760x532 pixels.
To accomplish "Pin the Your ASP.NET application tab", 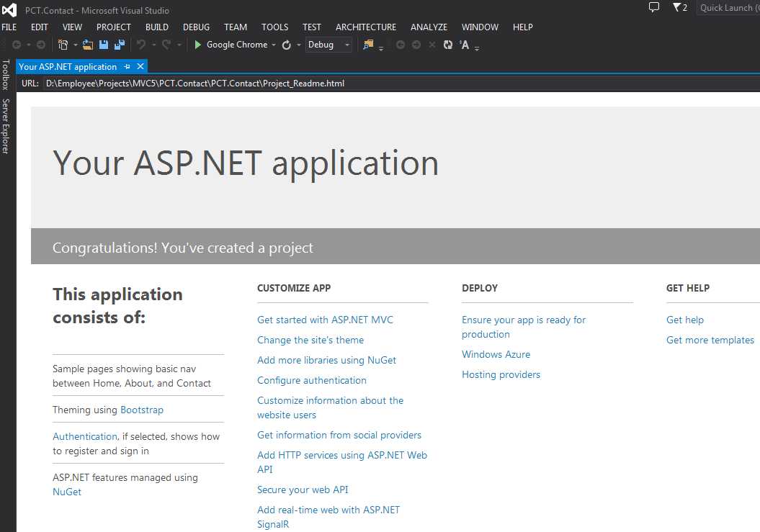I will (127, 66).
